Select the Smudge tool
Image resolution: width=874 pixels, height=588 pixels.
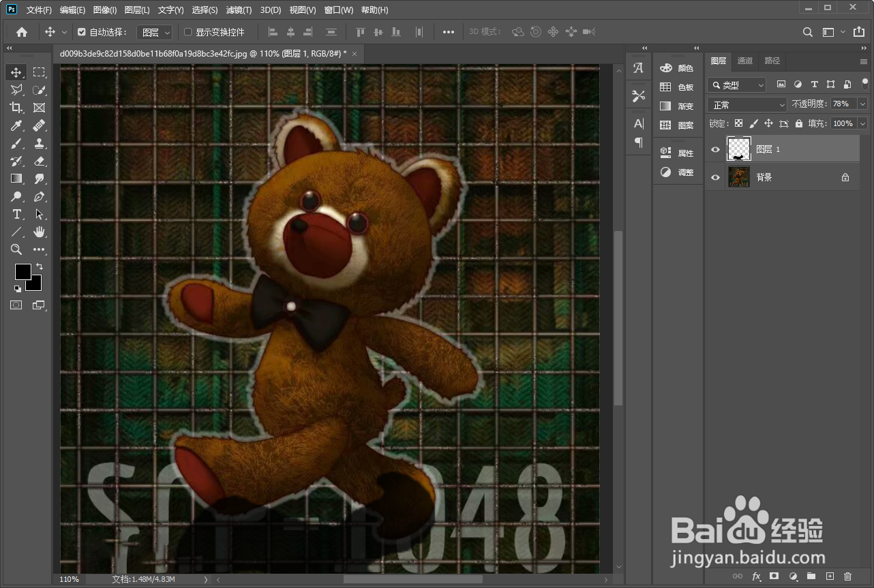tap(40, 179)
